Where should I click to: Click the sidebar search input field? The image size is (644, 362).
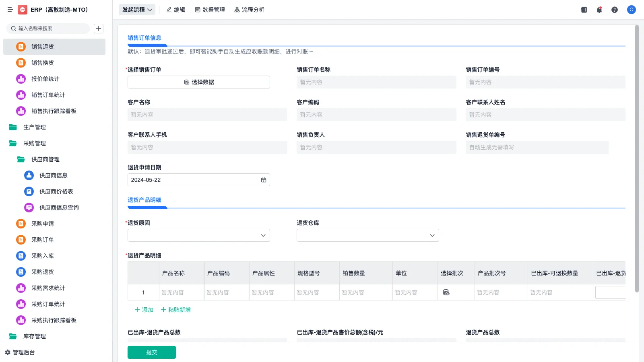(x=48, y=29)
